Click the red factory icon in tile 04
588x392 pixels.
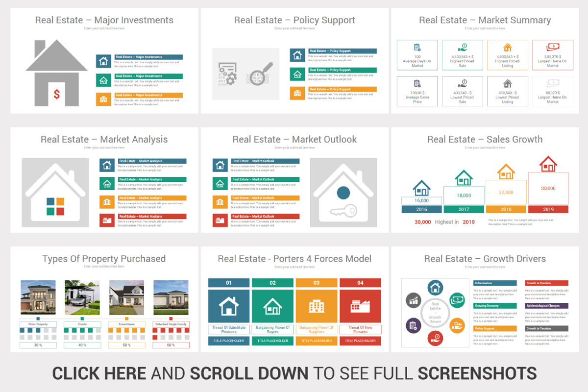click(x=360, y=306)
